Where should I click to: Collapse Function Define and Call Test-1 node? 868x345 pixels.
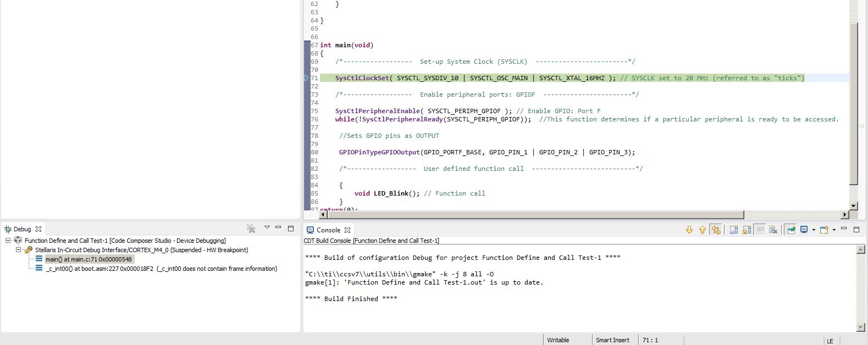(8, 241)
